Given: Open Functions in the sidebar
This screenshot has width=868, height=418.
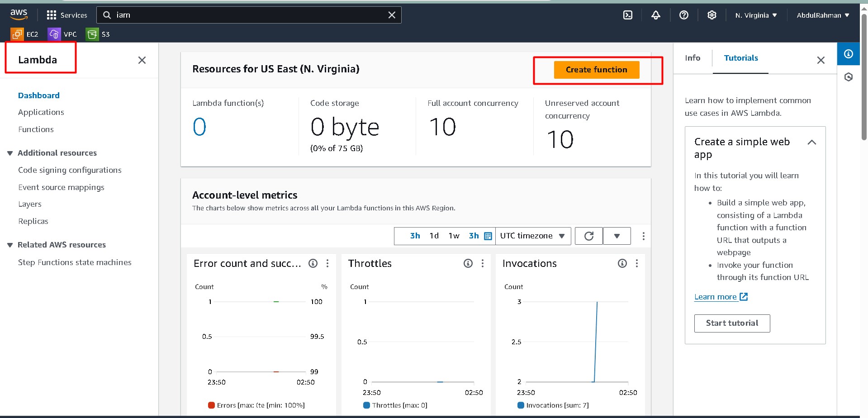Looking at the screenshot, I should (x=36, y=129).
